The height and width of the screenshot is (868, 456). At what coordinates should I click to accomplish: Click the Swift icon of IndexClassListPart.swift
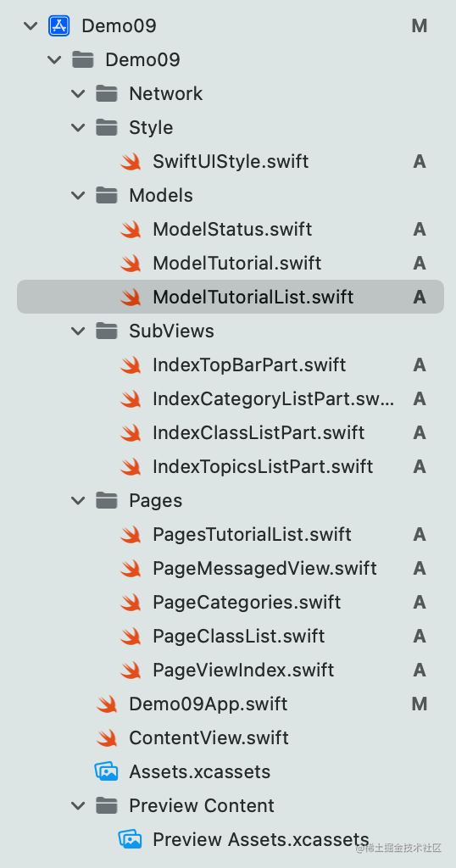tap(131, 432)
